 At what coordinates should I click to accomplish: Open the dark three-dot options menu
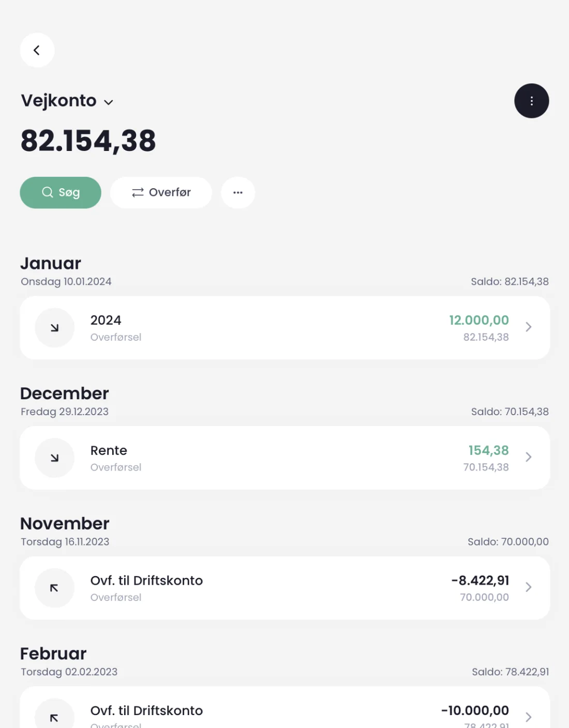point(531,101)
